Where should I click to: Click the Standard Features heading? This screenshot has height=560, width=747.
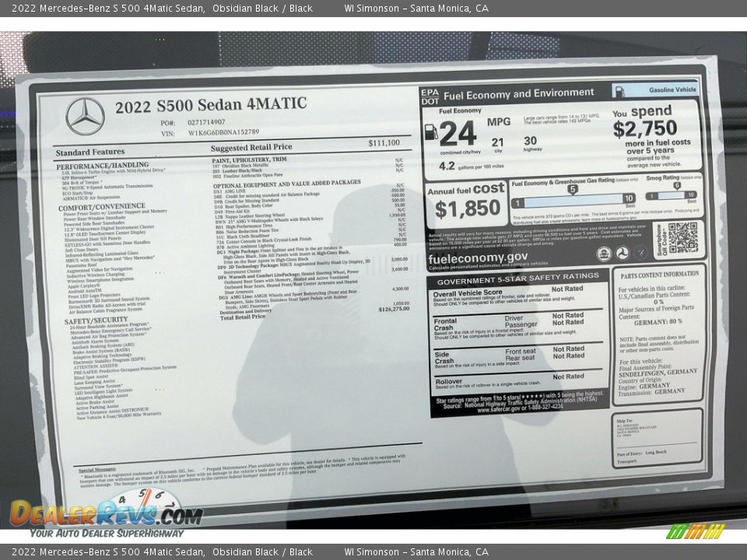[x=90, y=152]
